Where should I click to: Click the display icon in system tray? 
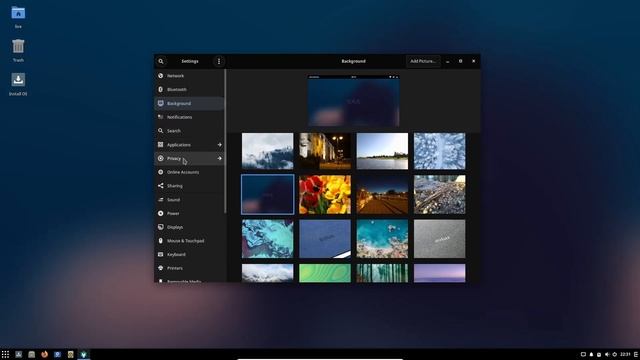point(583,354)
